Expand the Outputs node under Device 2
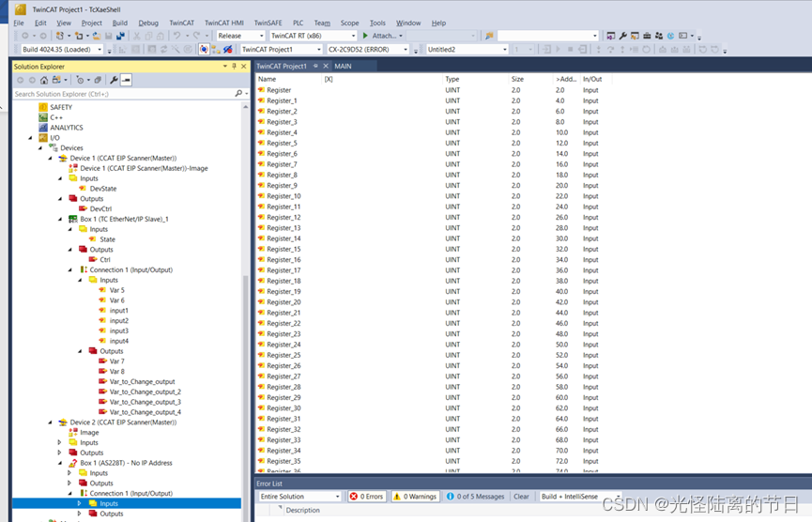Viewport: 812px width, 522px height. click(x=59, y=453)
